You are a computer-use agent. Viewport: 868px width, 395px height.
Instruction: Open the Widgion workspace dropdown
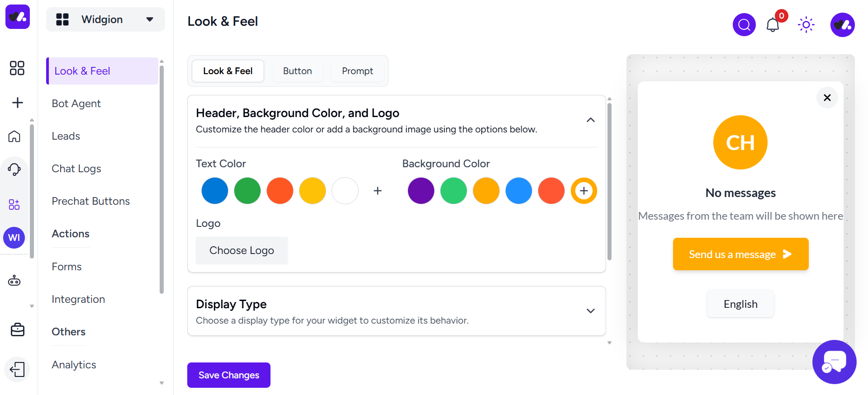coord(105,19)
